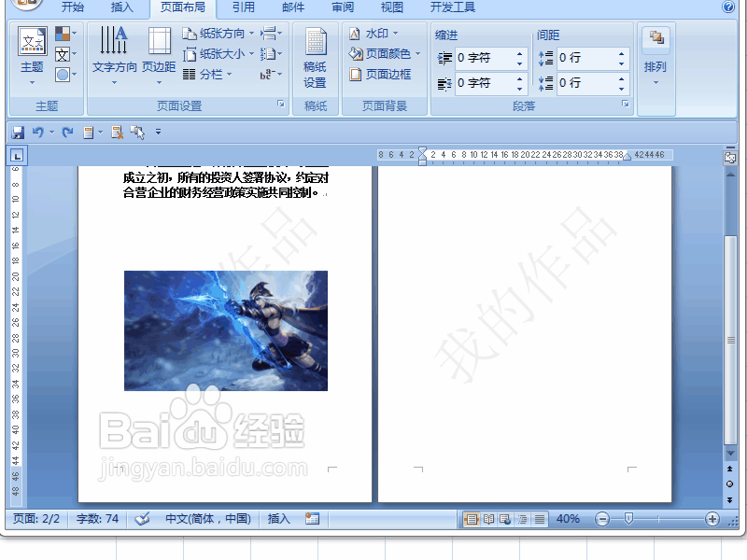
Task: Click 页面边框 page borders button
Action: click(380, 75)
